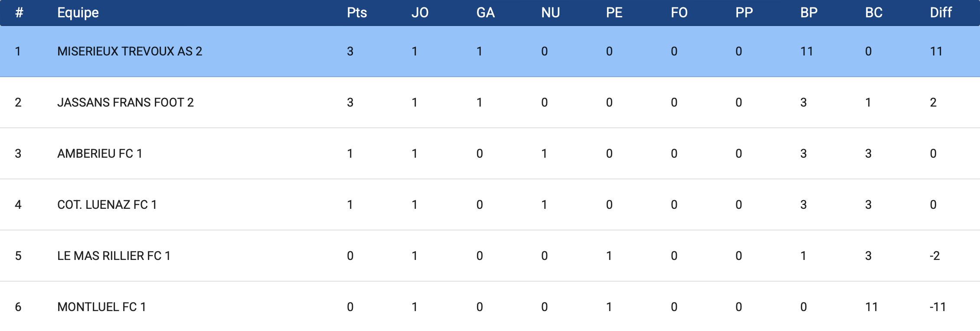Image resolution: width=980 pixels, height=331 pixels.
Task: Click MONTLUEL FC 1 goal difference -11
Action: [938, 307]
